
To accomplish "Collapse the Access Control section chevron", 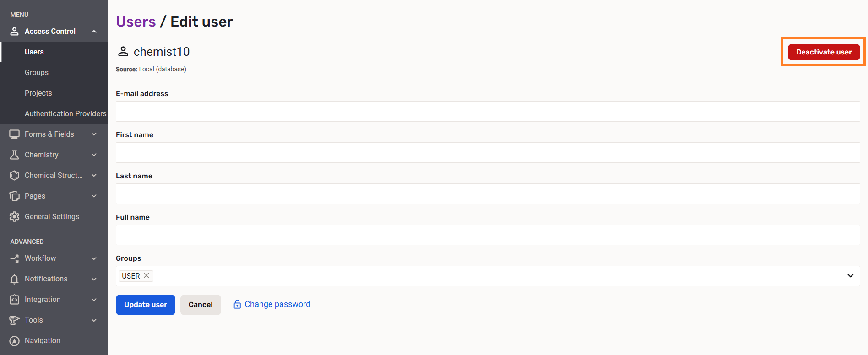I will (x=94, y=31).
